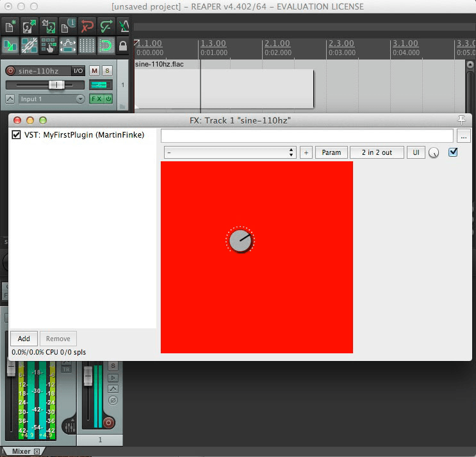Toggle record monitoring icon in mixer

[113, 378]
